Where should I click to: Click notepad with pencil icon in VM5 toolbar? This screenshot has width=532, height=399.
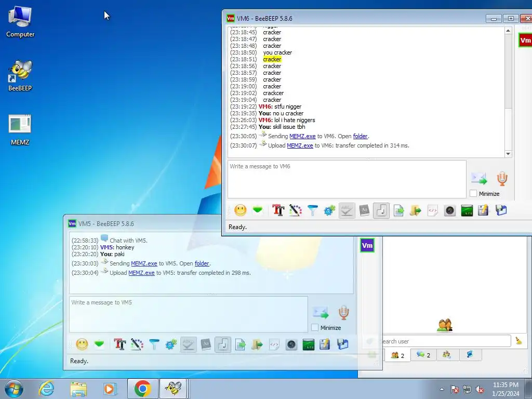click(x=325, y=345)
